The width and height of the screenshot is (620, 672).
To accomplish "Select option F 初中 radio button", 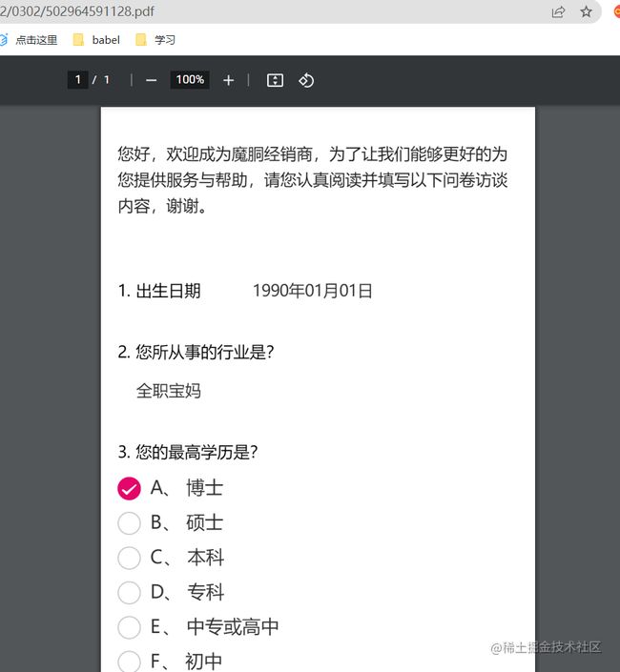I will 129,662.
